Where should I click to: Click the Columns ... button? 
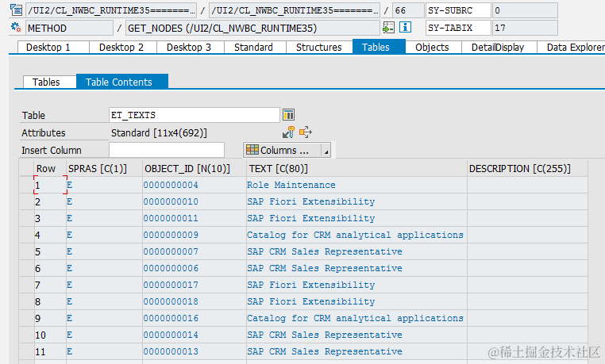[x=283, y=150]
